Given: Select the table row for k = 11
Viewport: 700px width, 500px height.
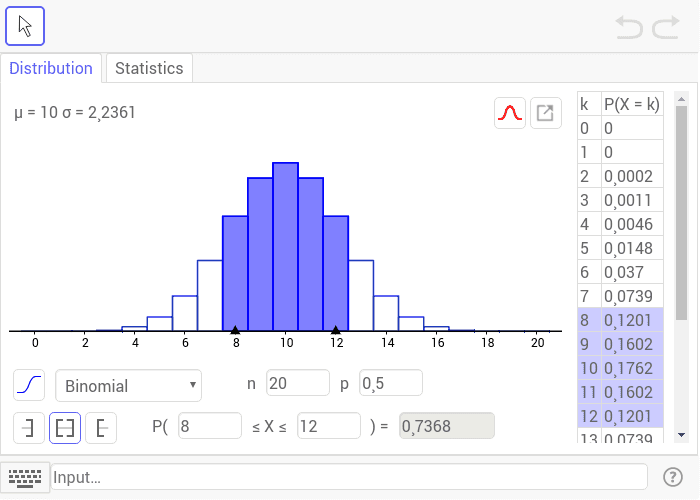Looking at the screenshot, I should [x=621, y=392].
